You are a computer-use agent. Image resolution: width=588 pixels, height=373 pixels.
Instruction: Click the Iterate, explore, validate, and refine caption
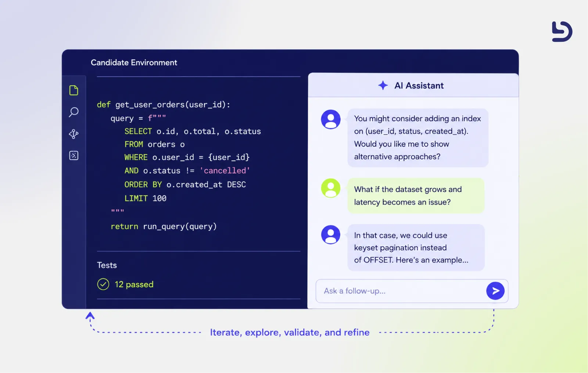click(290, 332)
